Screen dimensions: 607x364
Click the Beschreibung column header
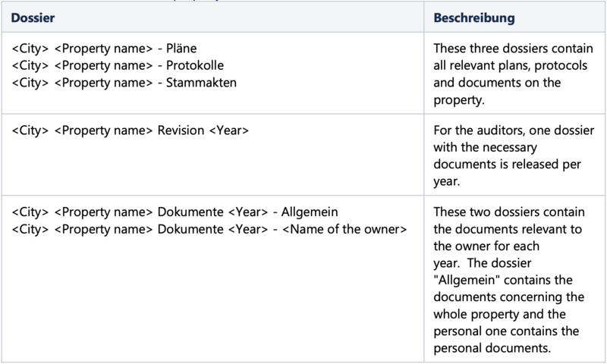[x=473, y=17]
